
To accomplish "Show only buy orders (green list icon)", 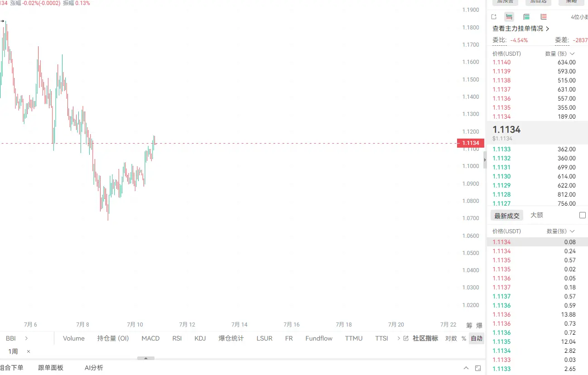I will pyautogui.click(x=526, y=17).
